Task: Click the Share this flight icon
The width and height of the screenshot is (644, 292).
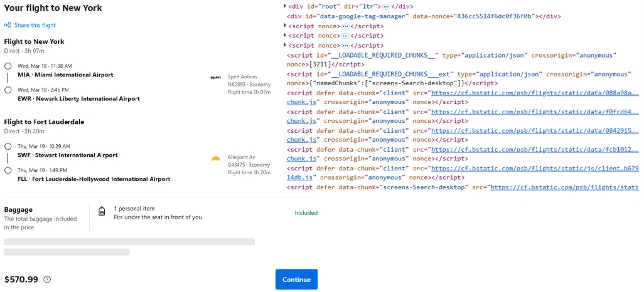Action: click(8, 26)
